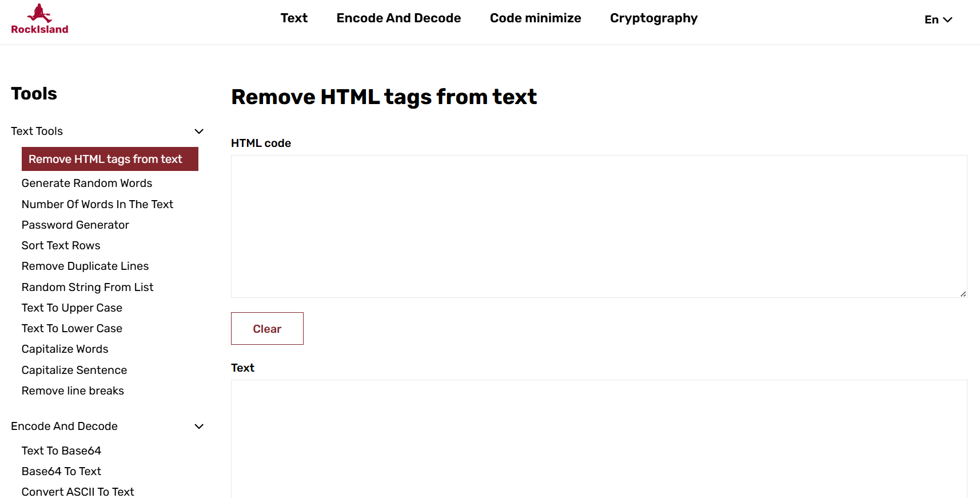Click inside the Text output area
Screen dimensions: 980x498
coord(599,439)
